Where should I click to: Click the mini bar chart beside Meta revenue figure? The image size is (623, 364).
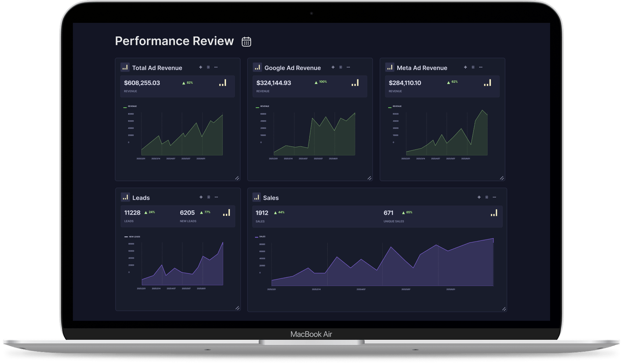(x=488, y=83)
